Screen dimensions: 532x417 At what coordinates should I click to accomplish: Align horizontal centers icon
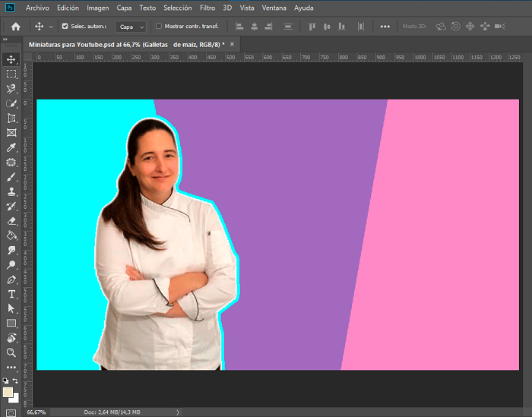pos(254,27)
